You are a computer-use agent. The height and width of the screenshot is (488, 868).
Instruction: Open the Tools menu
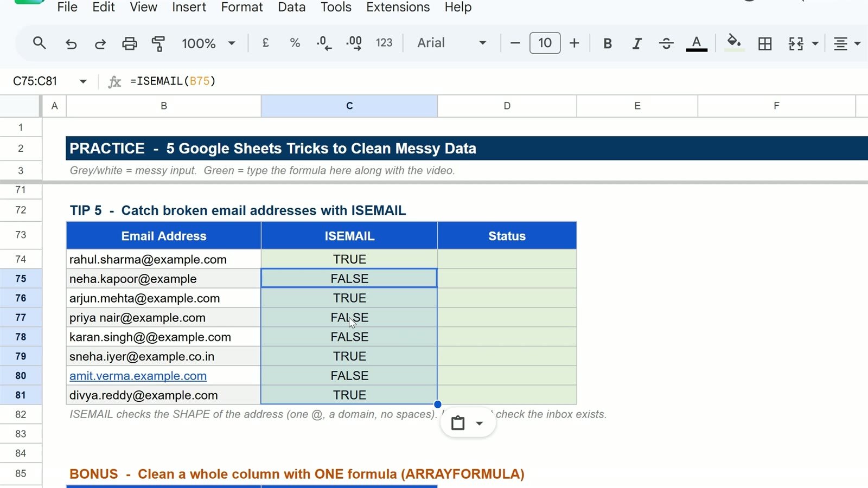pyautogui.click(x=336, y=7)
